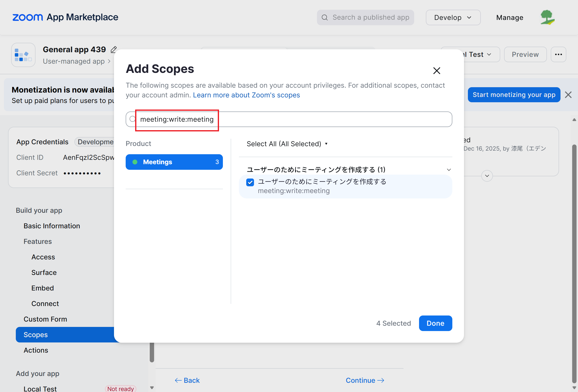
Task: Click the Zoom logo in header
Action: point(27,17)
